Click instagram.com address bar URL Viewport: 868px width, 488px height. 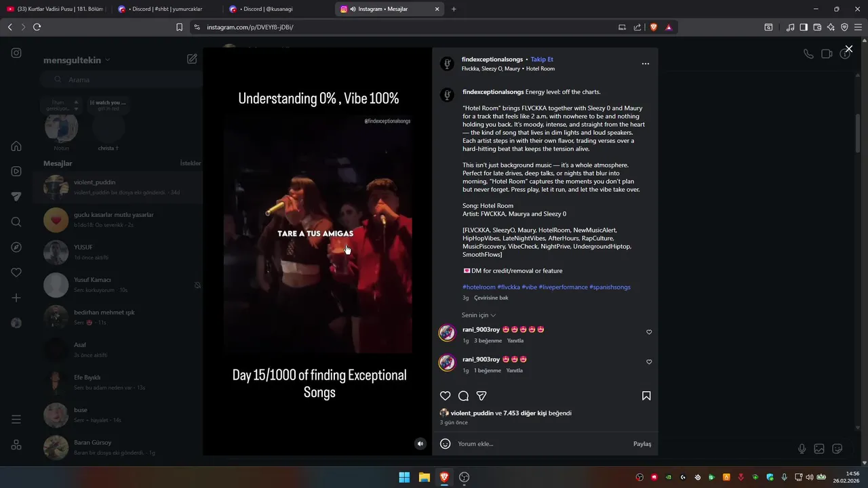[250, 27]
